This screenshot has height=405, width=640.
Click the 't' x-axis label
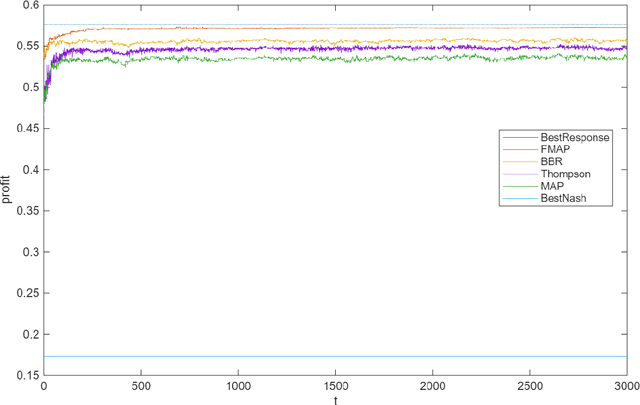(335, 398)
